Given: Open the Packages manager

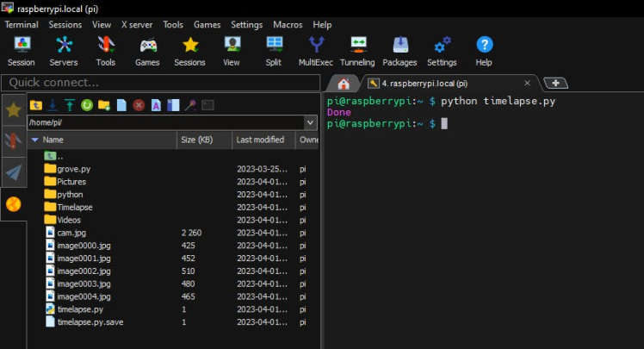Looking at the screenshot, I should pyautogui.click(x=399, y=50).
